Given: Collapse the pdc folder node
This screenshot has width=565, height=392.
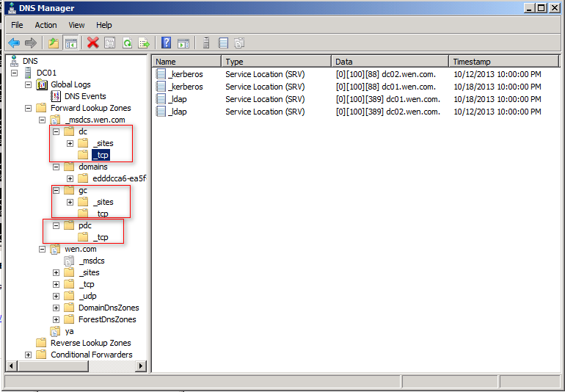Looking at the screenshot, I should pos(56,226).
